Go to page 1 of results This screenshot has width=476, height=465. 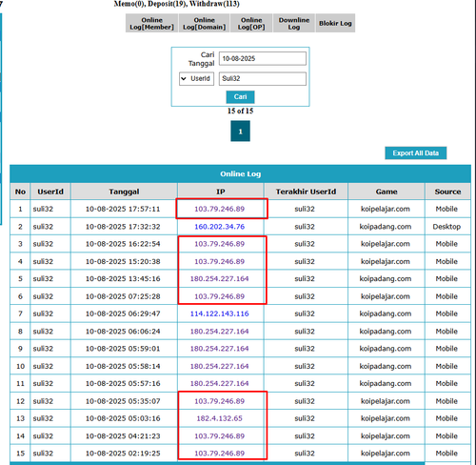click(x=240, y=131)
